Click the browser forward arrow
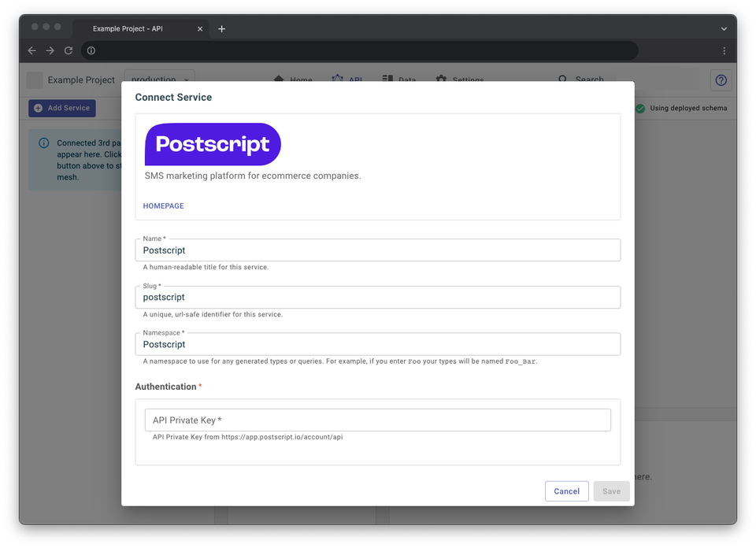 coord(50,50)
